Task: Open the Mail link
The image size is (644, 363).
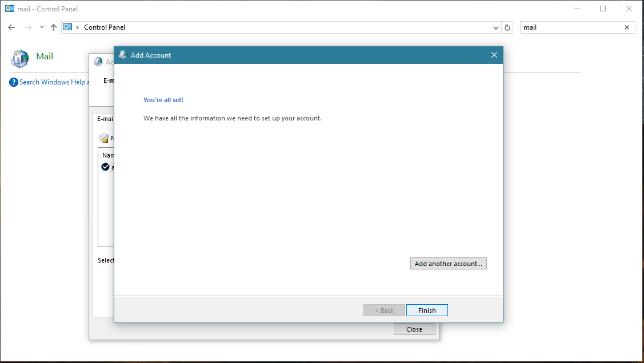Action: [45, 57]
